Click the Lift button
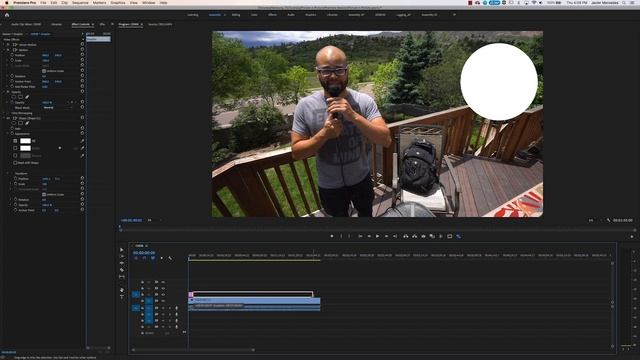The image size is (640, 360). pyautogui.click(x=406, y=236)
